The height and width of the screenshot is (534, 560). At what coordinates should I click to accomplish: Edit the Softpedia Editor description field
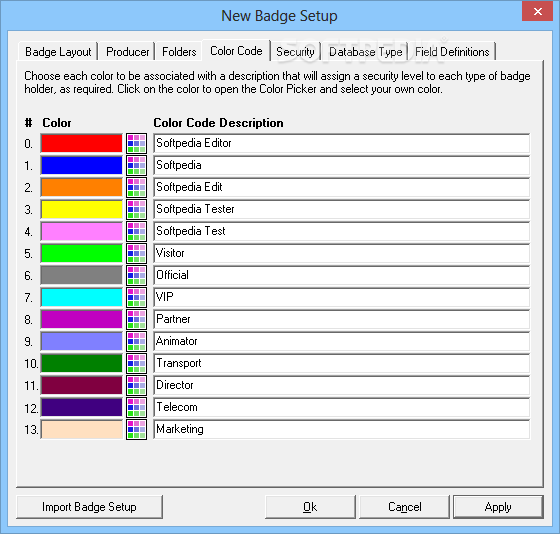click(x=341, y=143)
